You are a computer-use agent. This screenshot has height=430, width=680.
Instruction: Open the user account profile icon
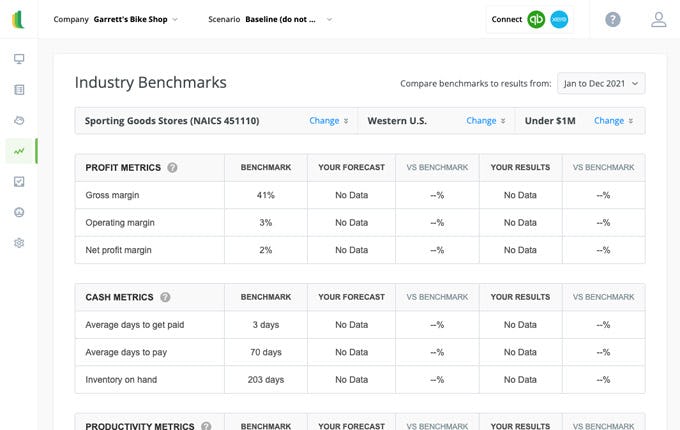[x=658, y=19]
